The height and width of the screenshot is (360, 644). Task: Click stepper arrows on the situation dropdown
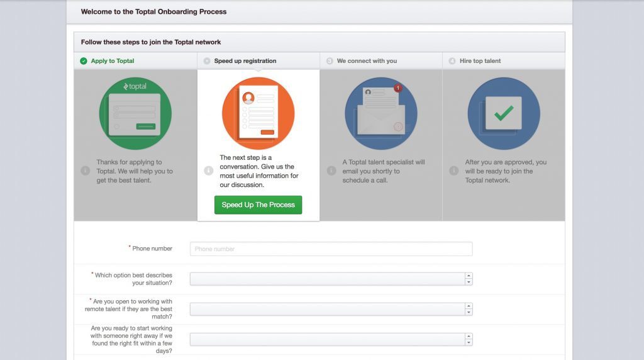[469, 279]
